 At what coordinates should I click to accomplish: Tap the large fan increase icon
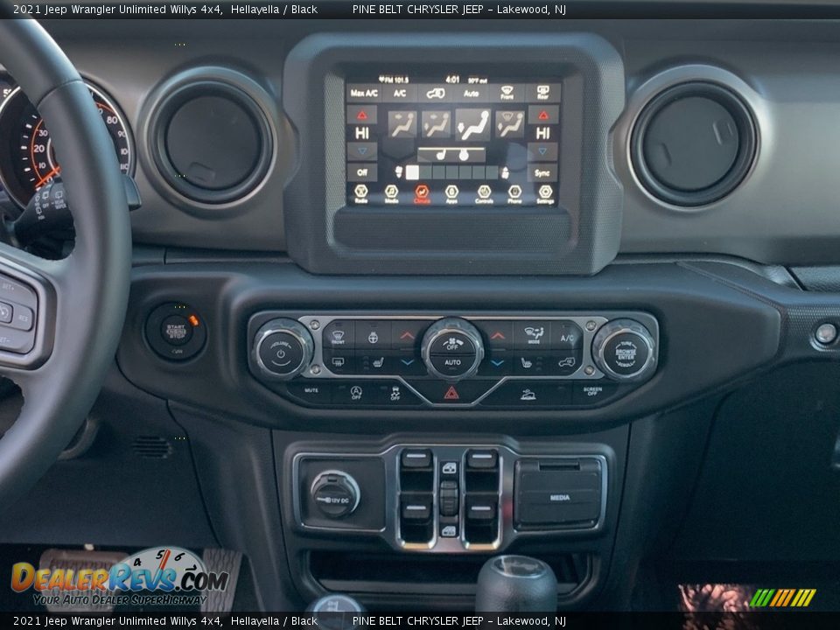pos(505,172)
